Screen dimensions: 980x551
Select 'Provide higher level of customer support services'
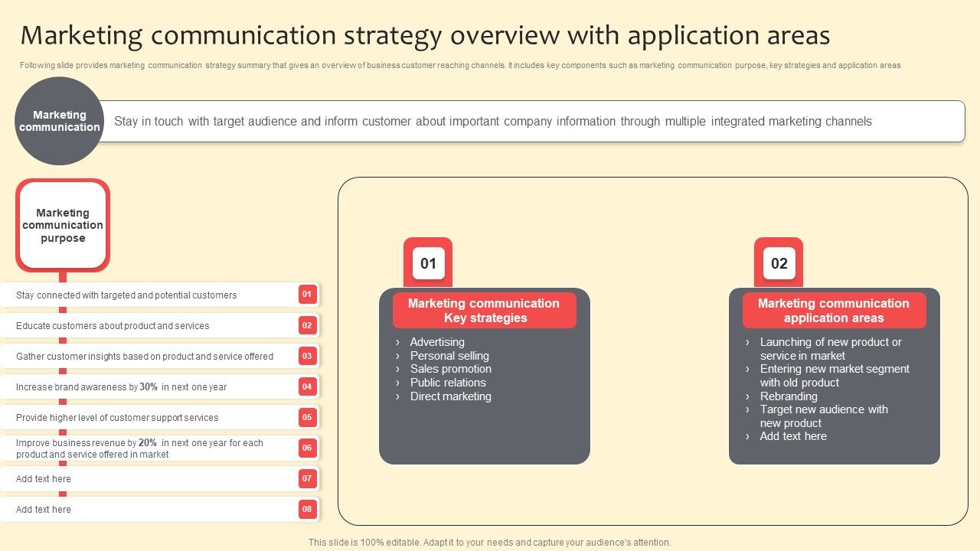(117, 418)
